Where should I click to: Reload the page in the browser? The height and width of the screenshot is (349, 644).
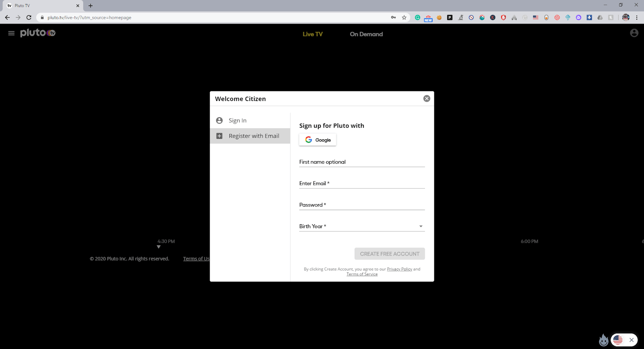(x=29, y=17)
